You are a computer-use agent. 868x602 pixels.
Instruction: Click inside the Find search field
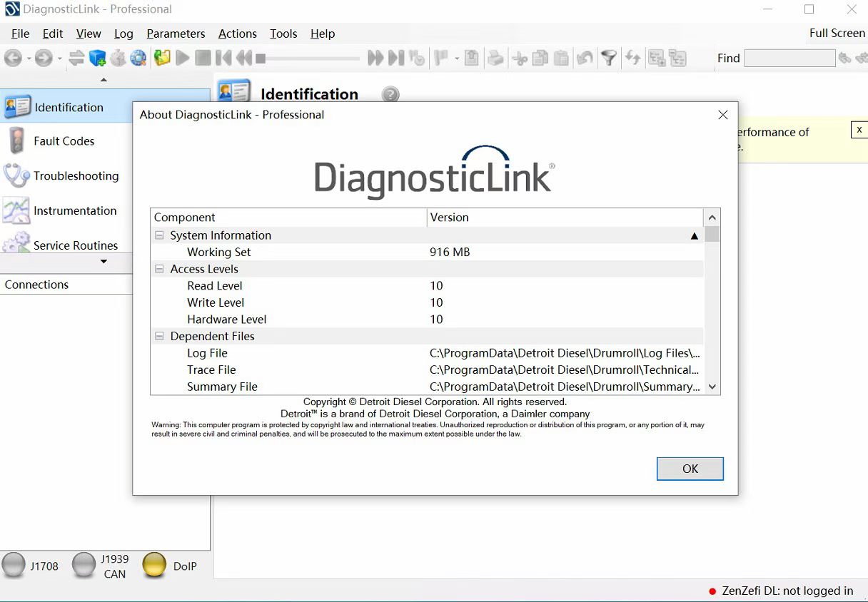point(789,58)
